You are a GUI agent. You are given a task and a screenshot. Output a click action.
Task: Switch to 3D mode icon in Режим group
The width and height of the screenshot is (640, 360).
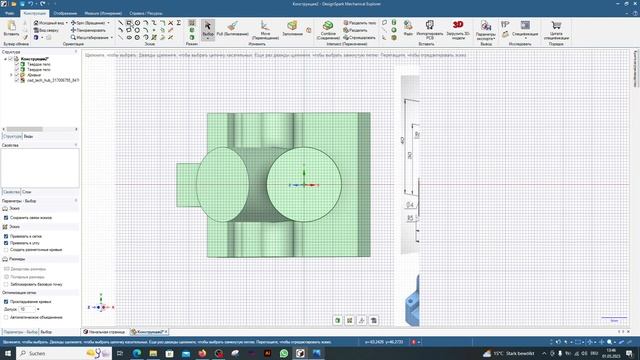(x=192, y=37)
